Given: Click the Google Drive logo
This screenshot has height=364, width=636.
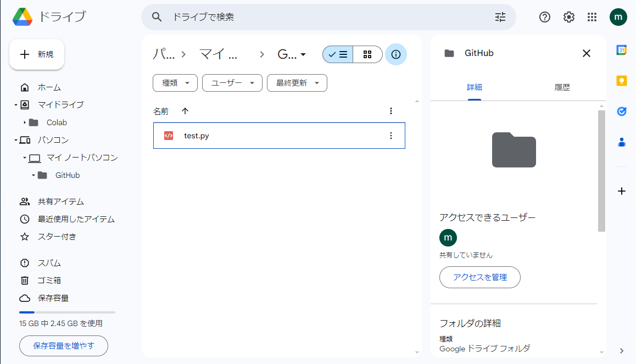Looking at the screenshot, I should point(23,17).
